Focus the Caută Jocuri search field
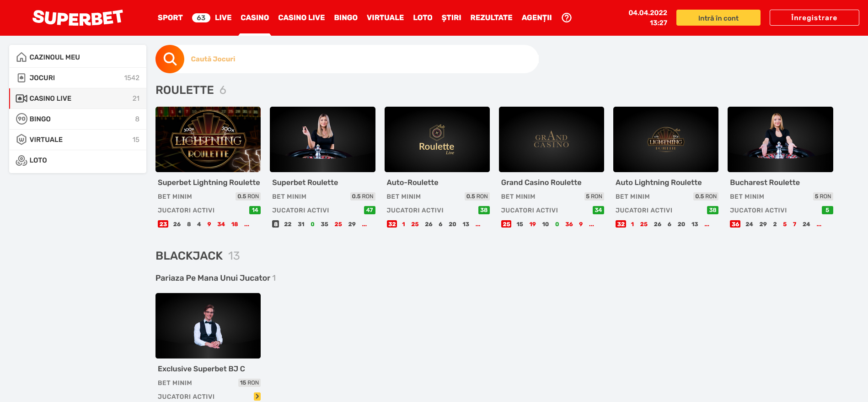868x402 pixels. click(x=361, y=59)
